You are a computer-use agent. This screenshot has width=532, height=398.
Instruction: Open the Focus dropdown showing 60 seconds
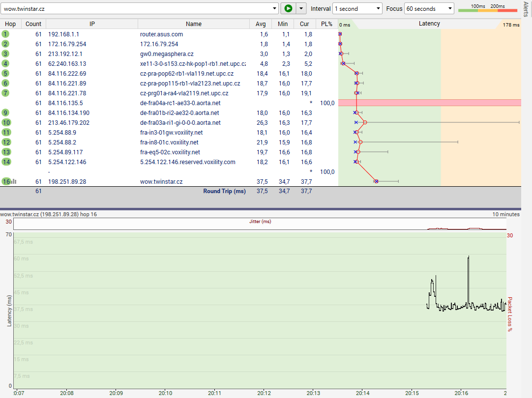coord(429,8)
